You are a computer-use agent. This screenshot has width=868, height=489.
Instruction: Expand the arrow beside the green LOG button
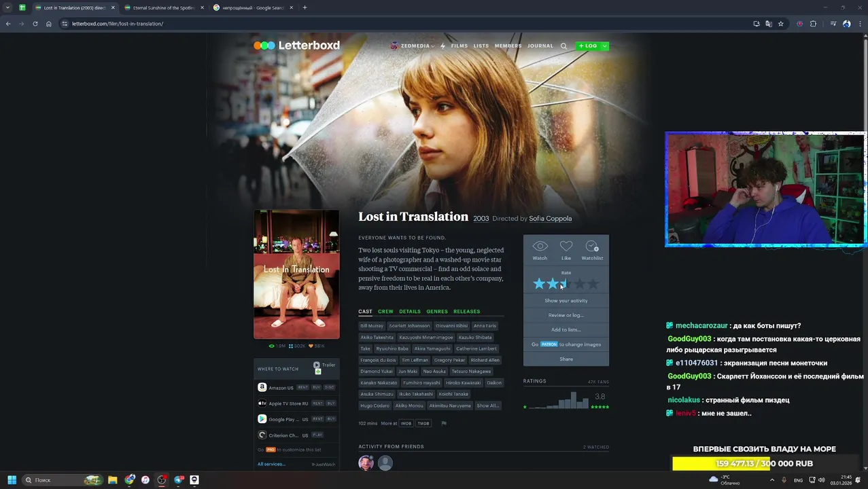pyautogui.click(x=604, y=46)
